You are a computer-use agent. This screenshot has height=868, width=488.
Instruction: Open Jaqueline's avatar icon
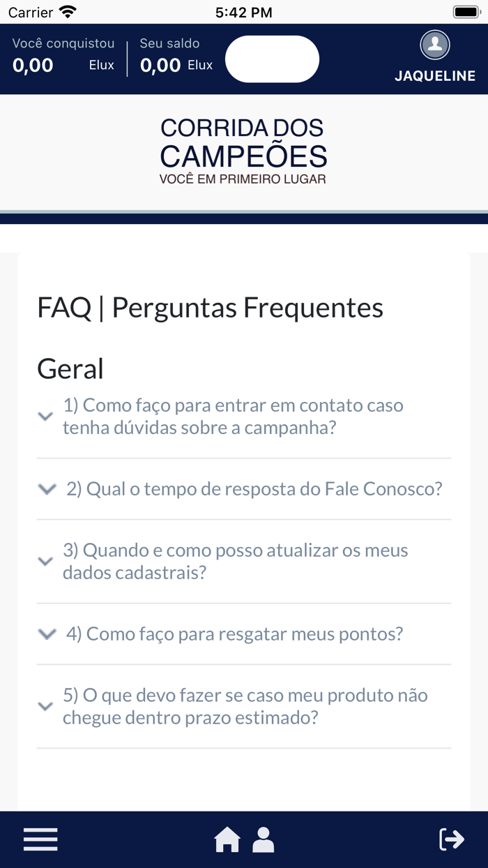(434, 45)
